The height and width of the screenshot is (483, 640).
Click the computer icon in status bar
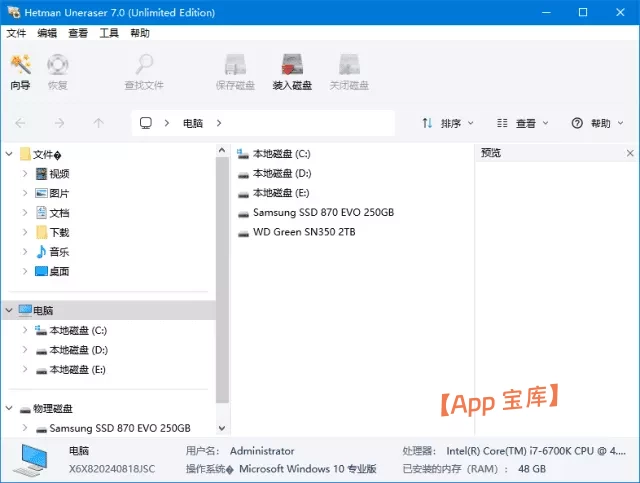click(31, 460)
